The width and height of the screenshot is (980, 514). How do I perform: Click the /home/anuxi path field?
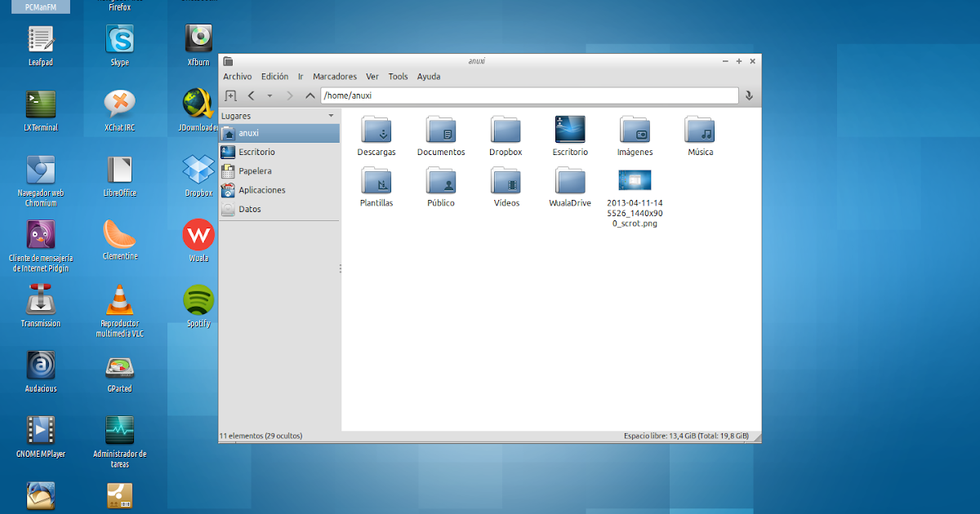[x=529, y=96]
